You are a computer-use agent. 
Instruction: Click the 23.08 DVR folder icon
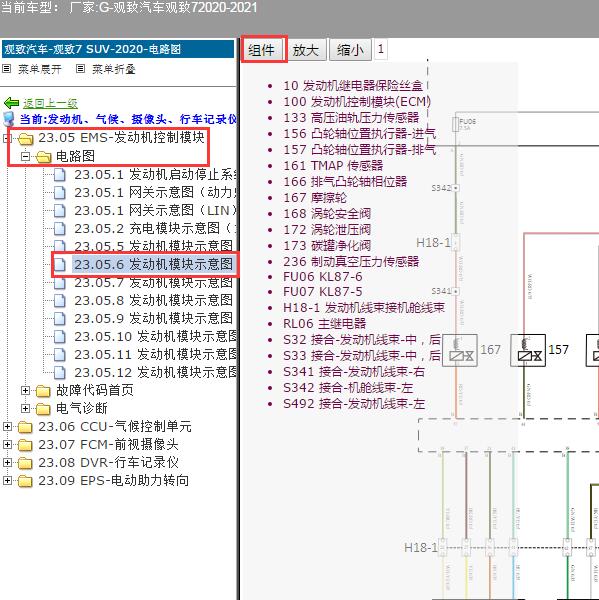(25, 463)
